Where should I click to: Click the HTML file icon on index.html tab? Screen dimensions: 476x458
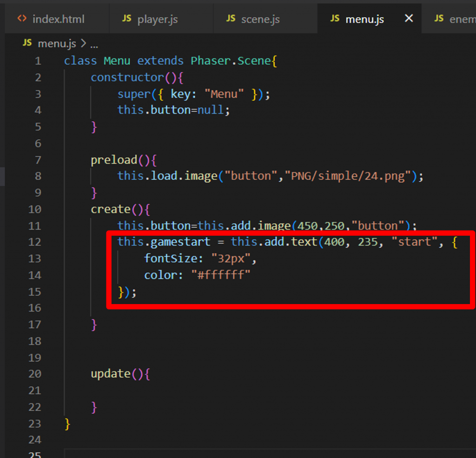coord(22,19)
